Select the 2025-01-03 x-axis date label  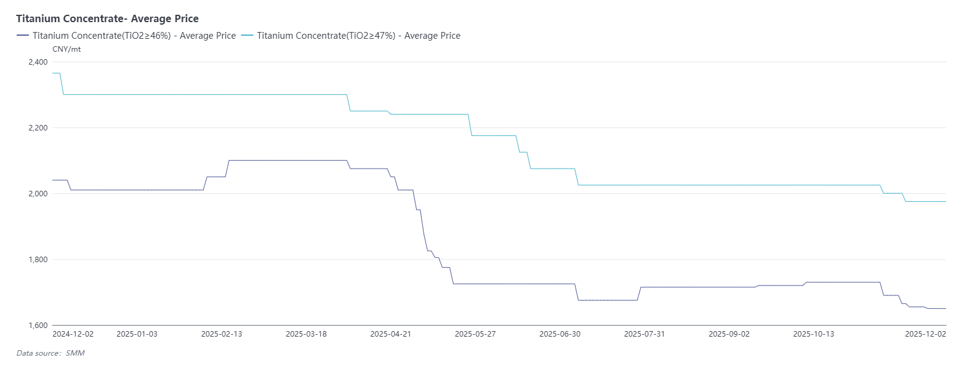coord(137,334)
